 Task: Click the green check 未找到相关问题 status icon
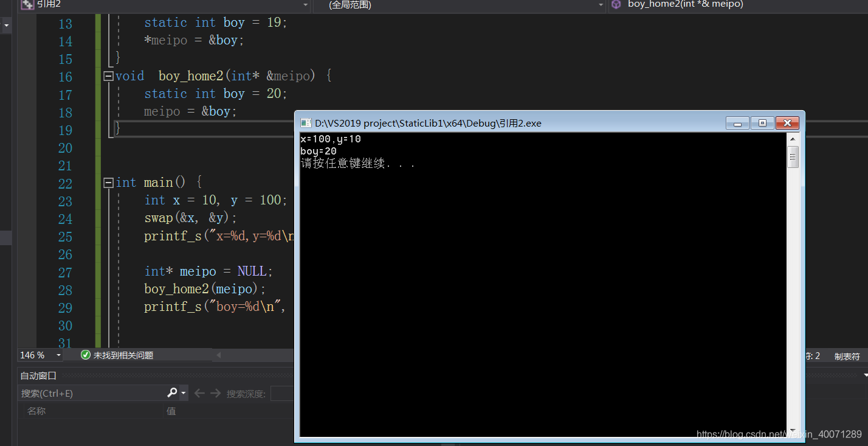click(x=86, y=355)
